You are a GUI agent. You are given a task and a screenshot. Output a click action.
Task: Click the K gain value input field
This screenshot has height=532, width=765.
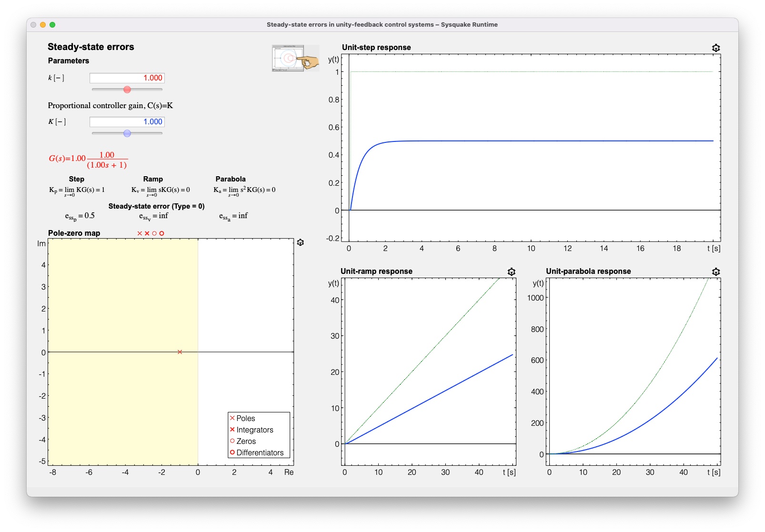coord(126,122)
